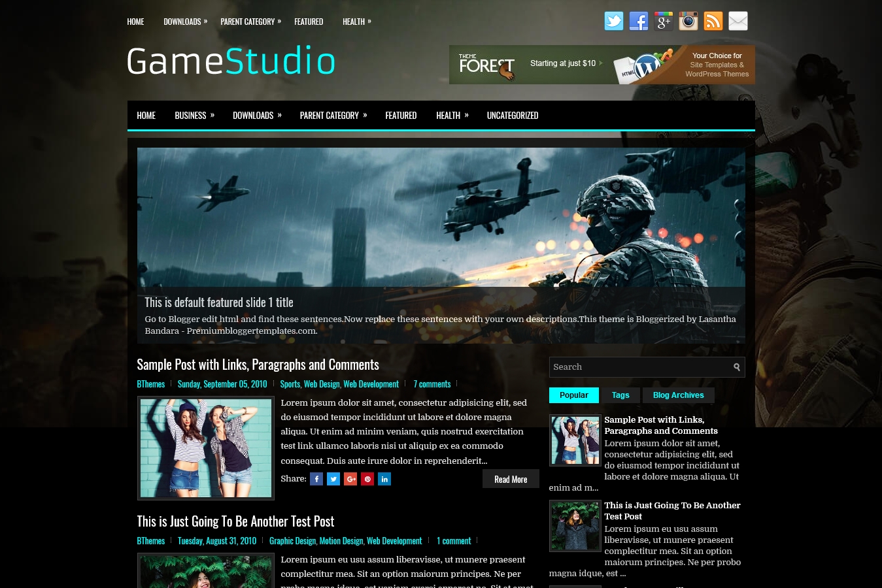Viewport: 882px width, 588px height.
Task: Share first post on Pinterest
Action: [367, 479]
